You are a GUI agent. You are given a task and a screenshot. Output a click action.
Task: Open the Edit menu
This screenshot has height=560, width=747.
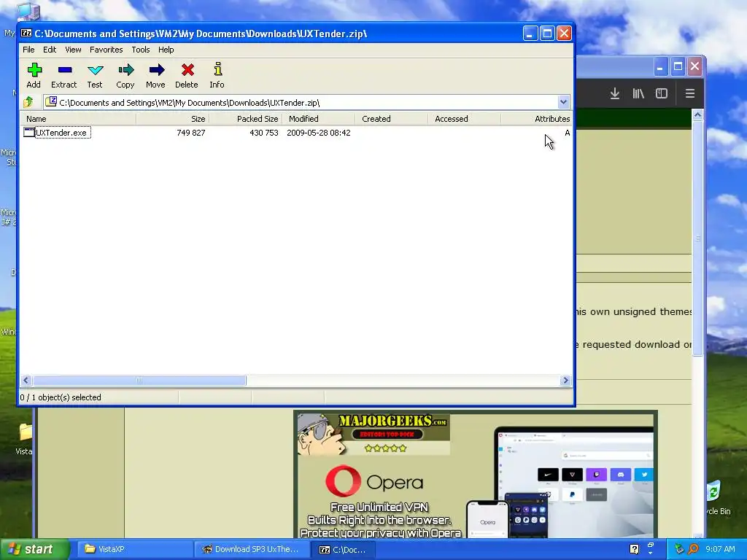[x=50, y=50]
